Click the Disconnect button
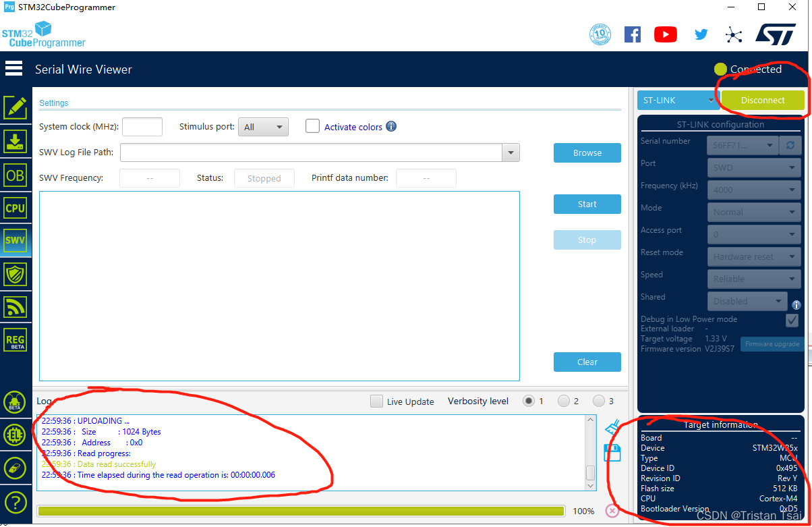Screen dimensions: 812x527 point(763,100)
